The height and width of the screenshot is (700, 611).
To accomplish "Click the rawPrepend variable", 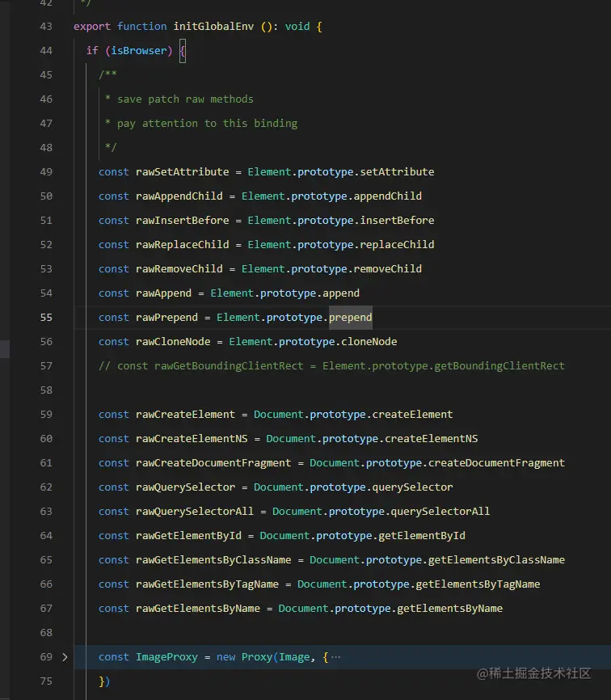I will [x=166, y=318].
